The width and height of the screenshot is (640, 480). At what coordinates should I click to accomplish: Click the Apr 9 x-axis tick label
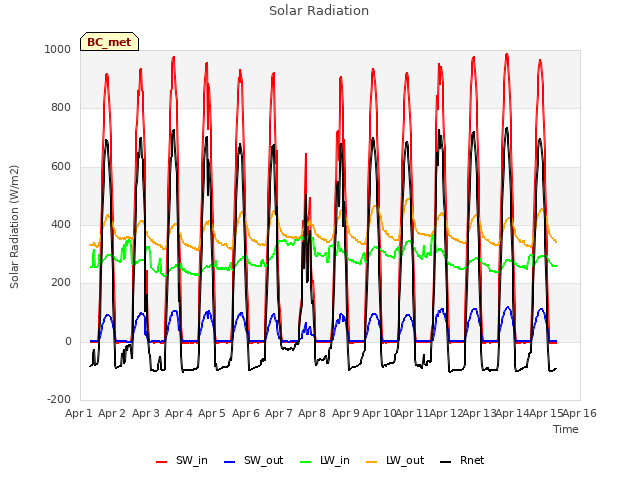346,413
